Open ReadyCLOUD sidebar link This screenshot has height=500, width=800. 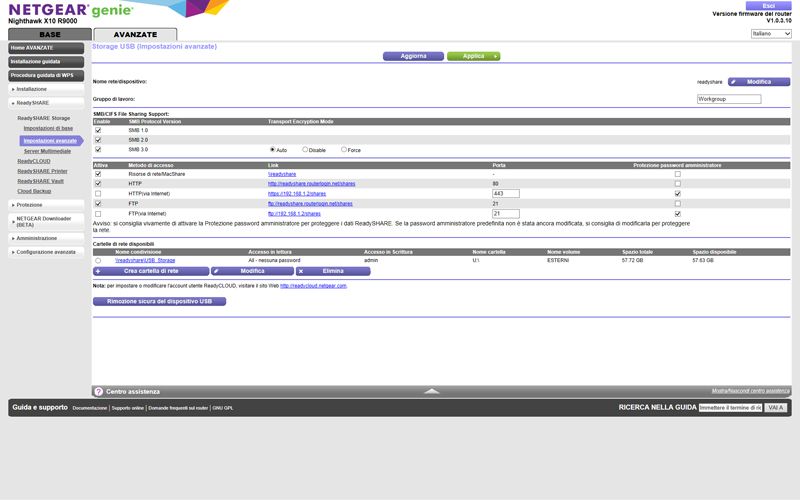(x=34, y=161)
